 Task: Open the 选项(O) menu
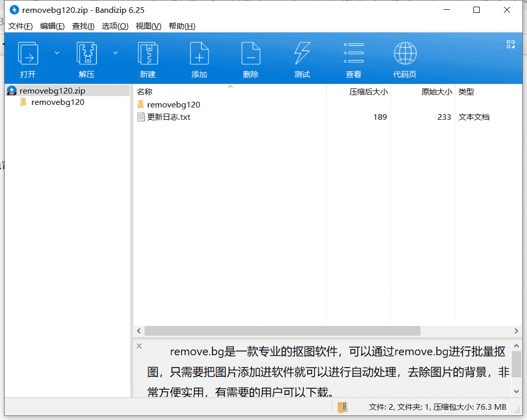pyautogui.click(x=115, y=26)
